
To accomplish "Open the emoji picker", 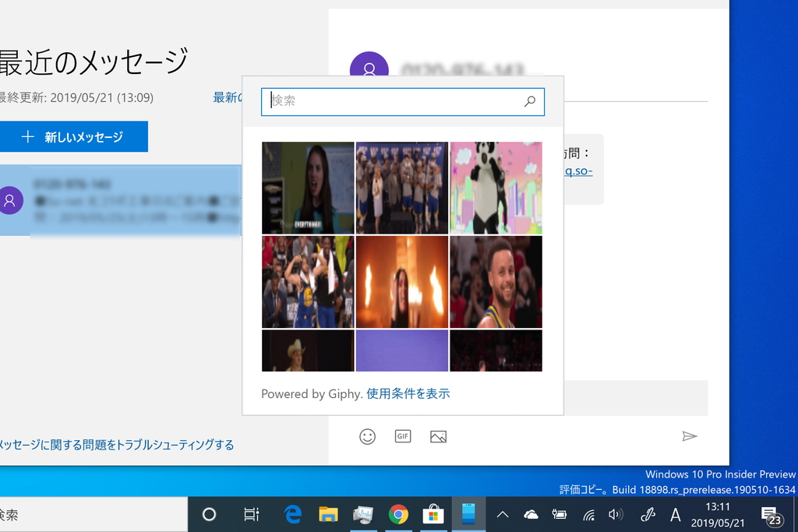I will click(367, 436).
